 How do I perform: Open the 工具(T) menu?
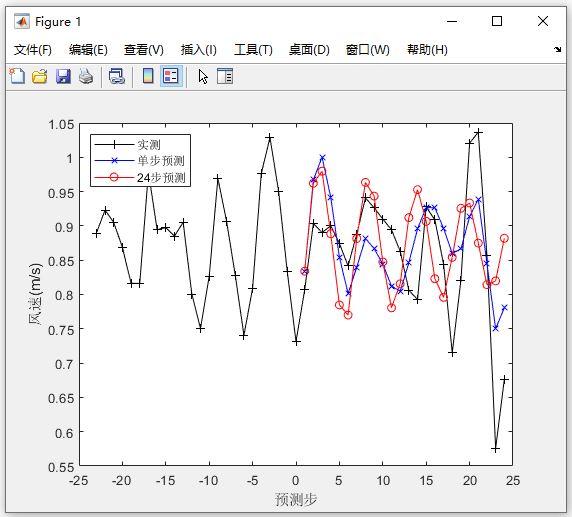[x=253, y=50]
